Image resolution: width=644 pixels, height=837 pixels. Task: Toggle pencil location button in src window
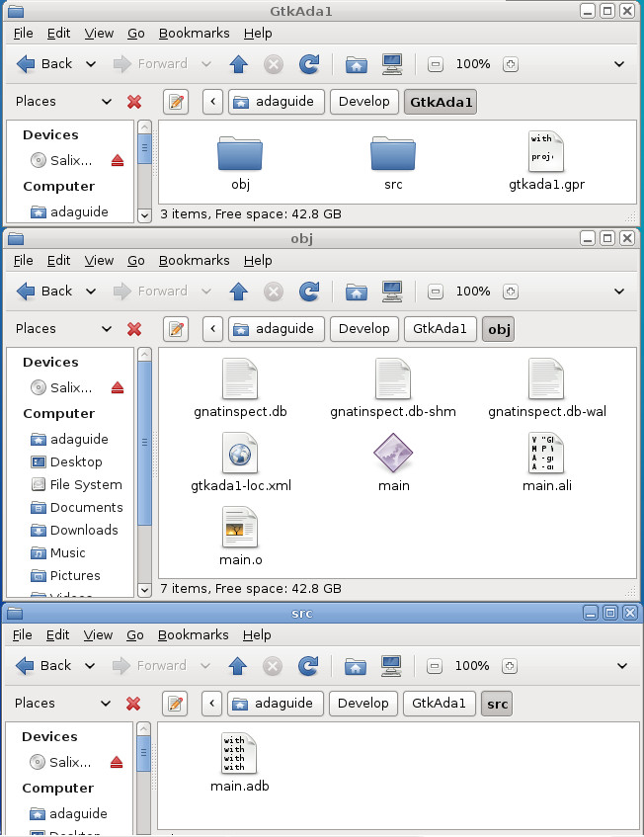pos(175,704)
